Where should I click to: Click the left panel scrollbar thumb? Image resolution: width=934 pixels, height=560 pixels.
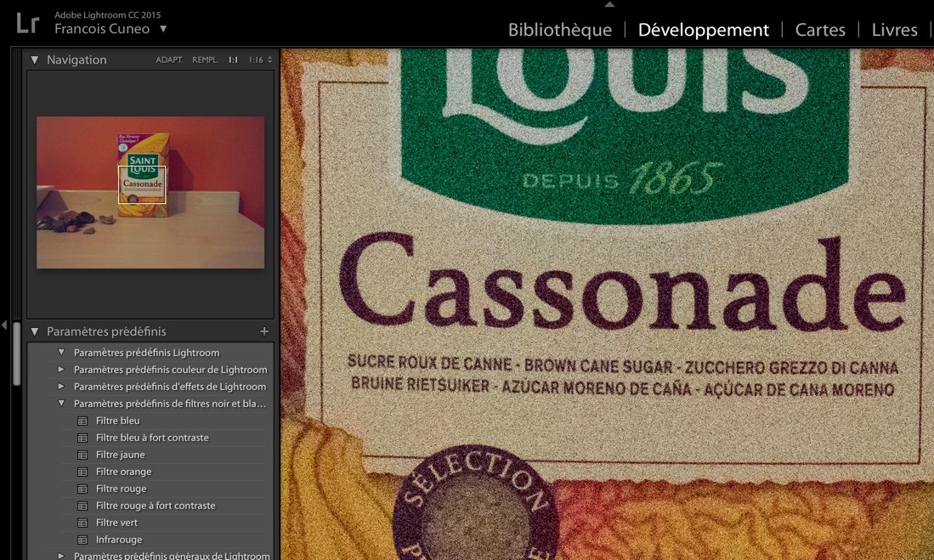click(17, 354)
